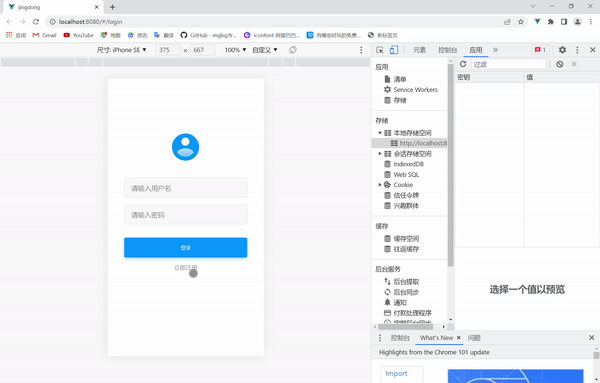
Task: Open the GitHub bookmark
Action: pos(209,35)
